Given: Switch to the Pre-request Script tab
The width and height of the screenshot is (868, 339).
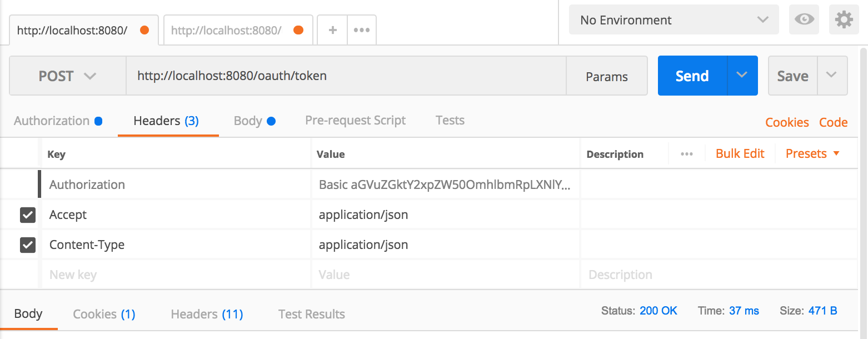Looking at the screenshot, I should [x=355, y=121].
